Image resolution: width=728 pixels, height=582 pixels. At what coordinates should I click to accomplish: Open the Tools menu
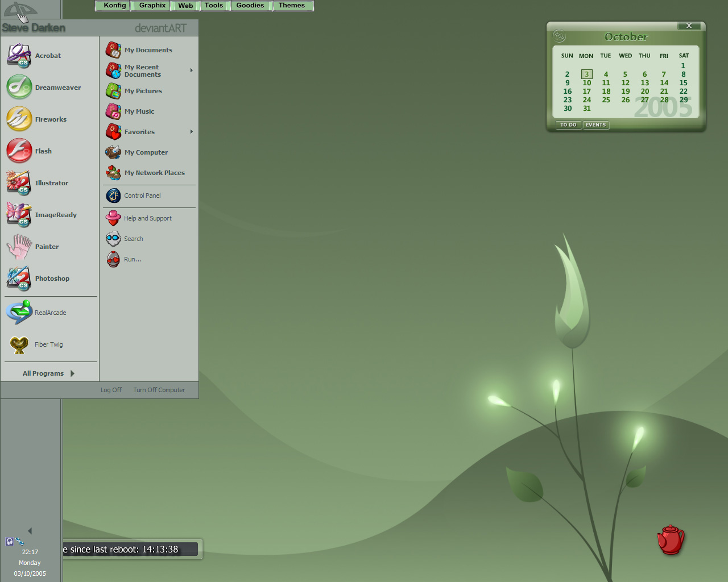[214, 6]
